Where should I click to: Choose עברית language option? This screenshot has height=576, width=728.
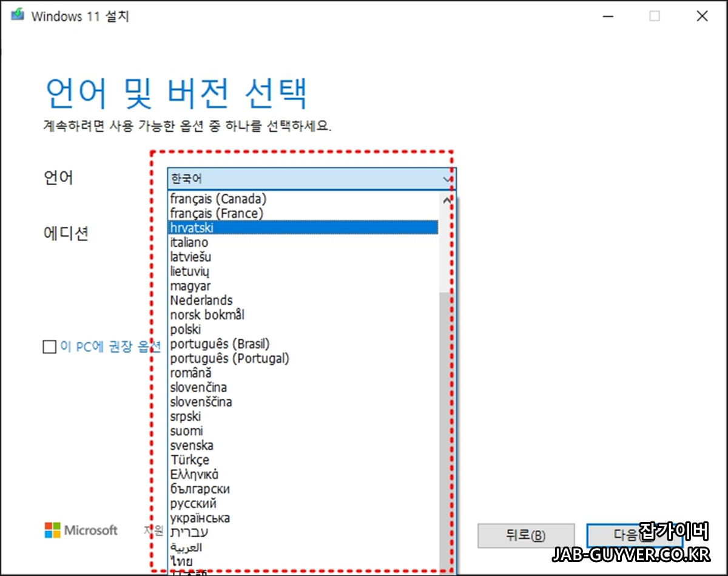click(303, 533)
